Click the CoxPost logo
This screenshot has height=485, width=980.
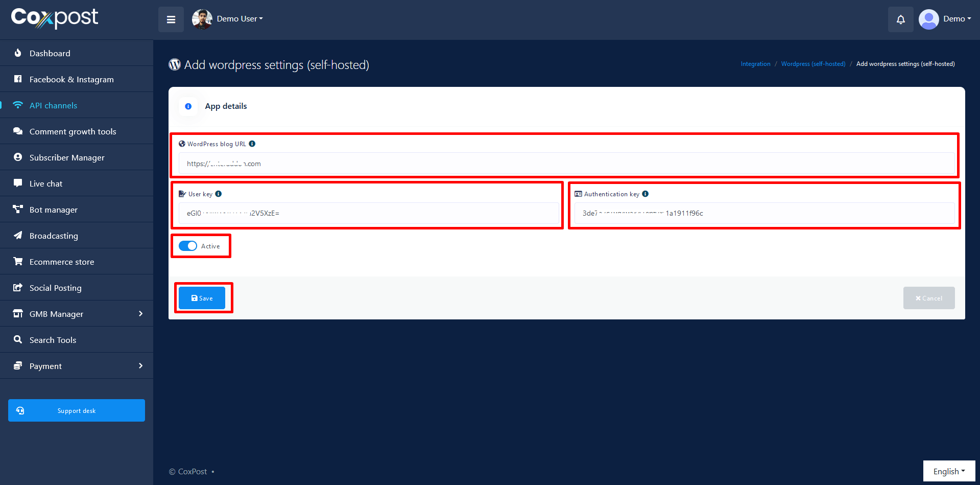coord(55,18)
